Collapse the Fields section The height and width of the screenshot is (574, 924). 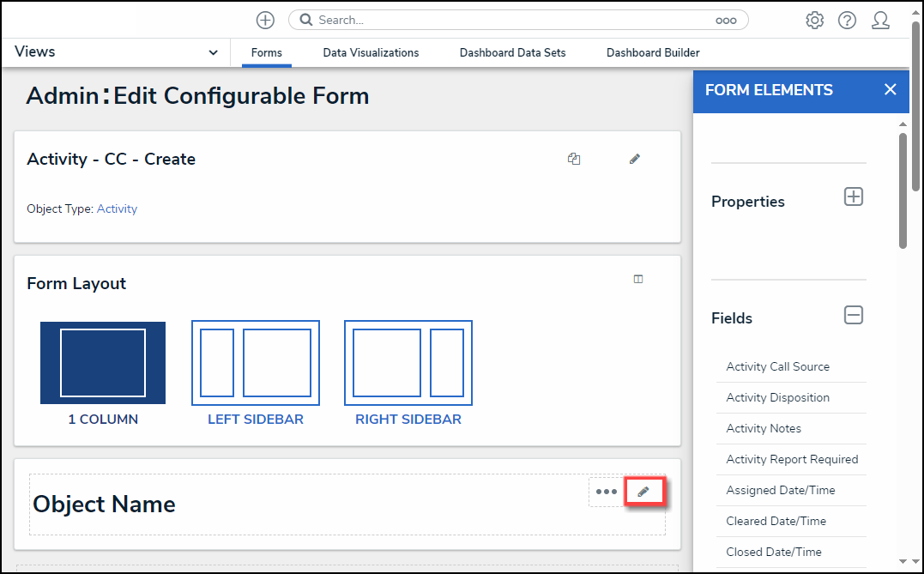pos(854,315)
